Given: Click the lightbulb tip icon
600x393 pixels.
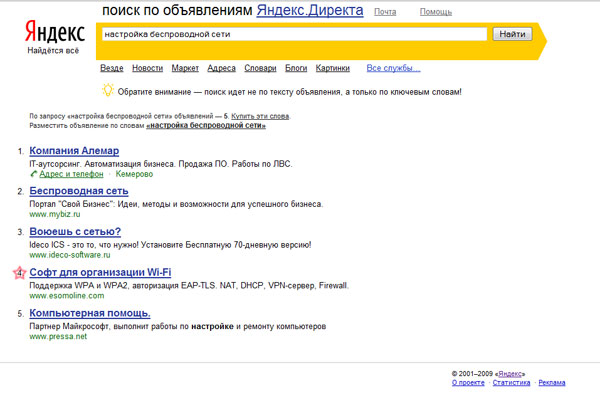Looking at the screenshot, I should (x=108, y=90).
